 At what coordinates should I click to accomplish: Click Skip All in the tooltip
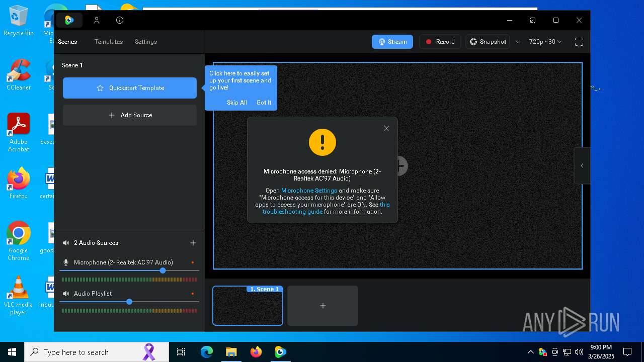(236, 103)
